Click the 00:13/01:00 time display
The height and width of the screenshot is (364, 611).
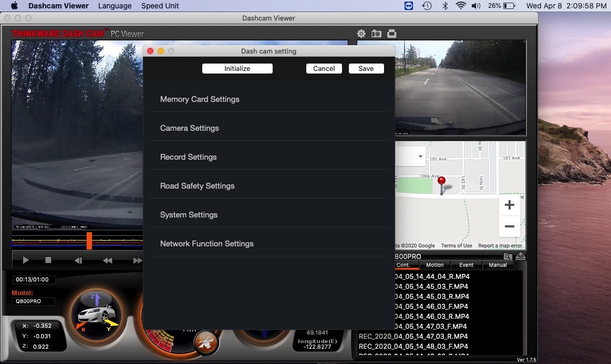point(34,279)
